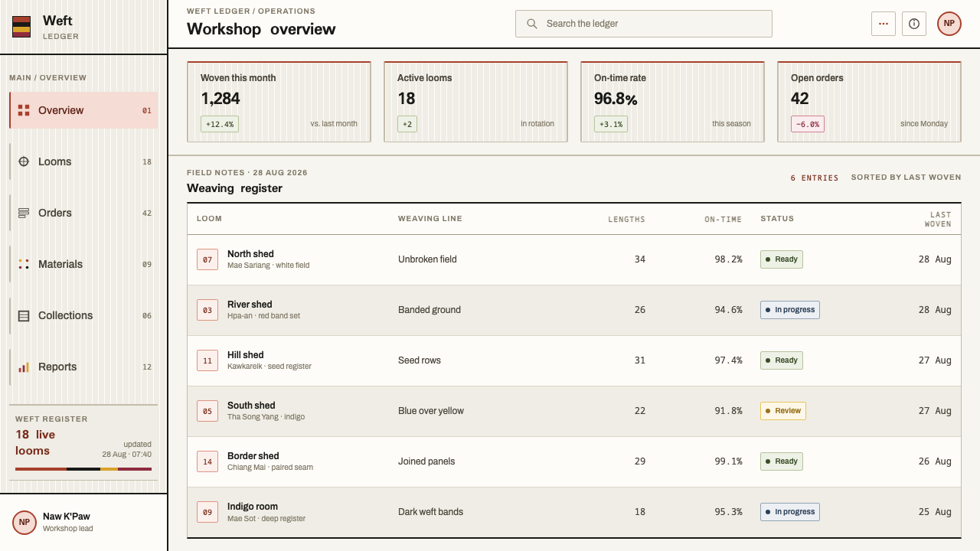
Task: Click the Search the ledger field
Action: click(644, 24)
